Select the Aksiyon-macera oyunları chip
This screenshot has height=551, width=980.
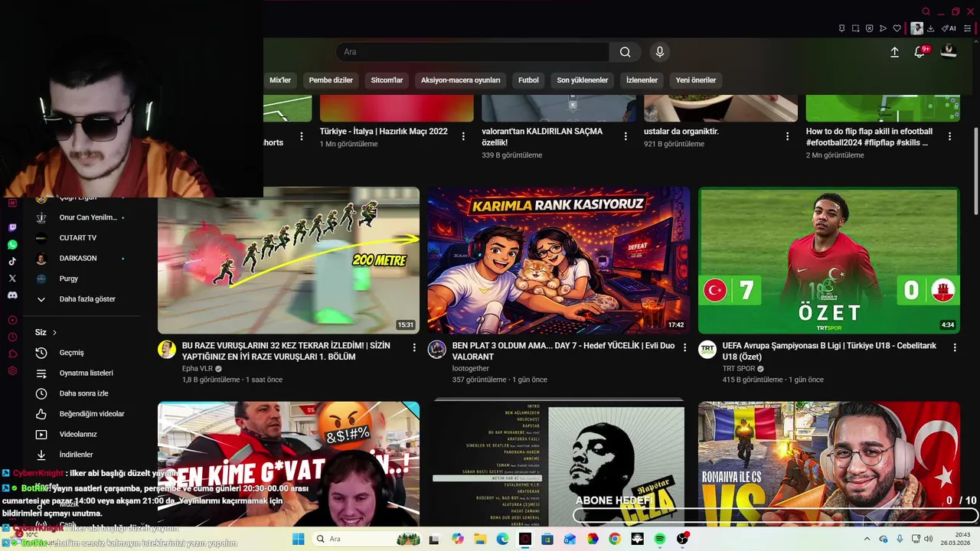[x=461, y=80]
